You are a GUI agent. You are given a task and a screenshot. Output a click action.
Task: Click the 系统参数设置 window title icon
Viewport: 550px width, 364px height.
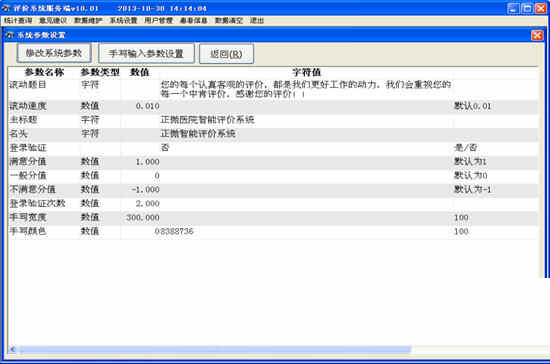9,35
